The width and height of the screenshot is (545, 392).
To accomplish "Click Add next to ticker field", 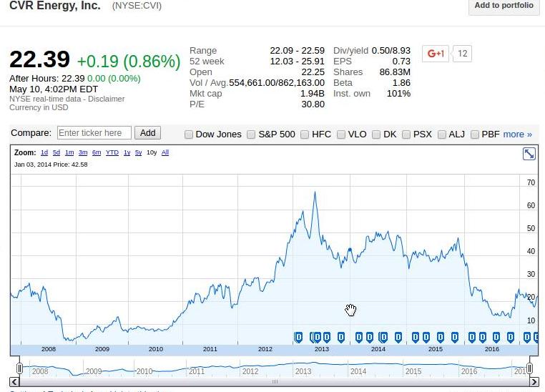I will pos(148,133).
